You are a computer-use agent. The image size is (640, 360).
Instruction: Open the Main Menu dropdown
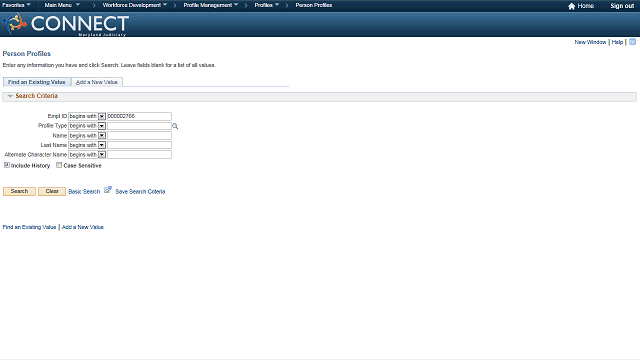(x=62, y=5)
